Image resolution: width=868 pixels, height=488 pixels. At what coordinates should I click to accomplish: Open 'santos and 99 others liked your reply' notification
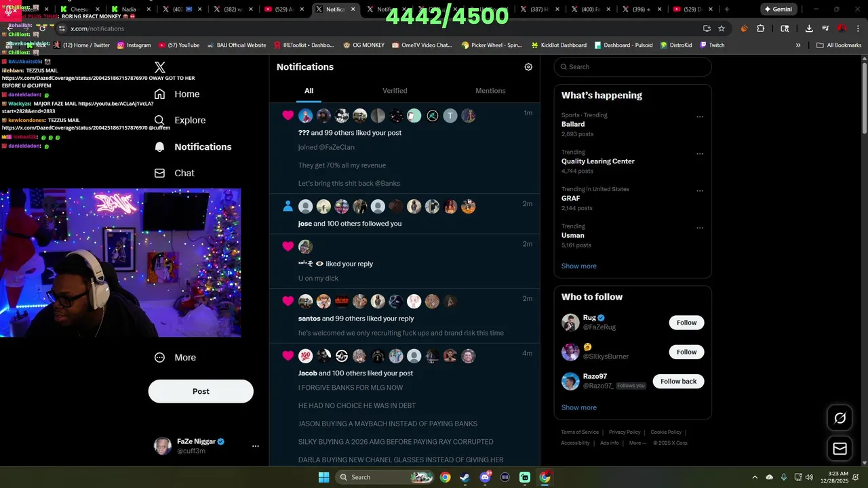405,317
